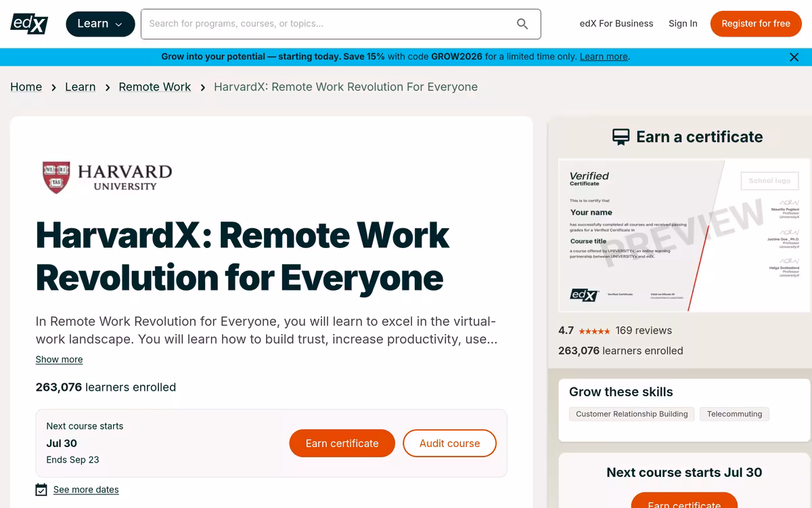812x508 pixels.
Task: Select the Telecommuting skill tag
Action: (734, 414)
